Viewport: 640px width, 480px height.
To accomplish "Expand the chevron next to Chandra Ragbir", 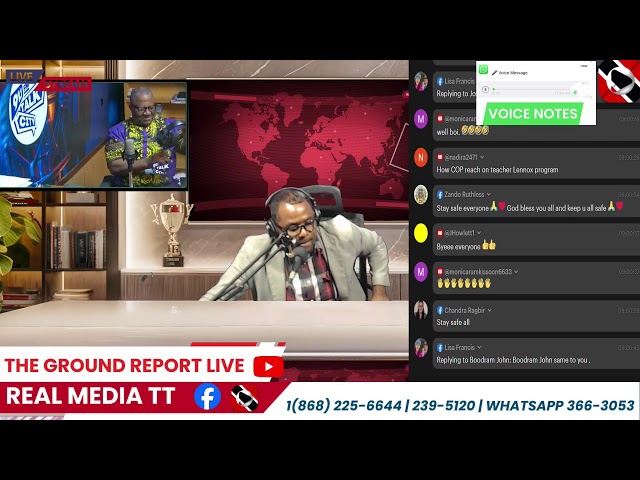I will [489, 311].
